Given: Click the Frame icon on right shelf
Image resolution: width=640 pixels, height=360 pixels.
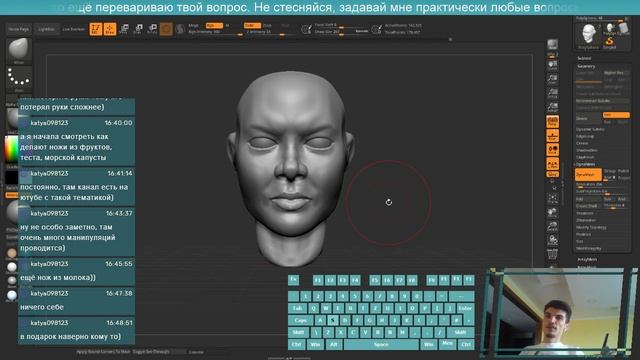Looking at the screenshot, I should (552, 200).
